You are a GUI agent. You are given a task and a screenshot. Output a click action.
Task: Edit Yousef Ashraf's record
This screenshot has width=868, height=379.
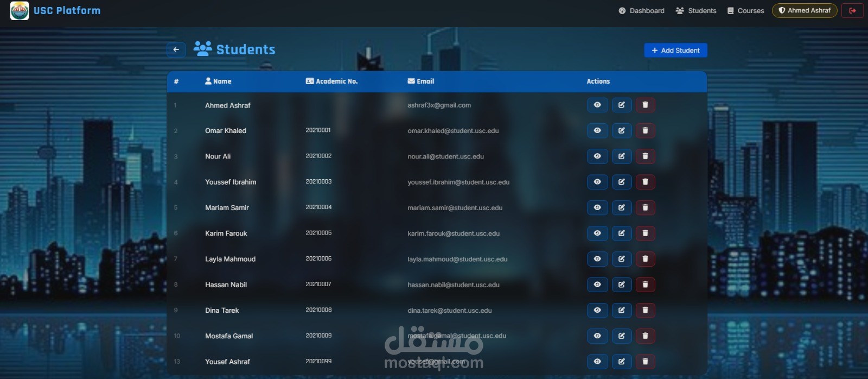coord(622,362)
